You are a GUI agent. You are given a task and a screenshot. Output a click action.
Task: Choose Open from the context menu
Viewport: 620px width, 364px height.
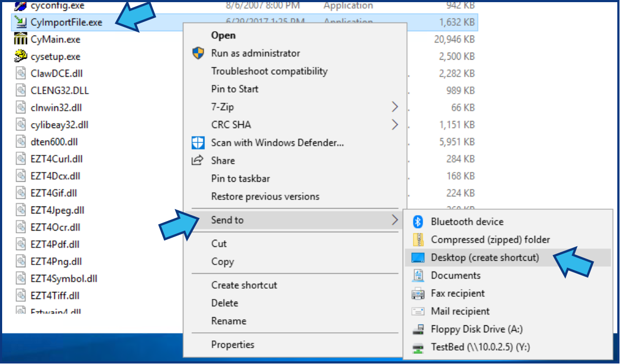[x=223, y=35]
